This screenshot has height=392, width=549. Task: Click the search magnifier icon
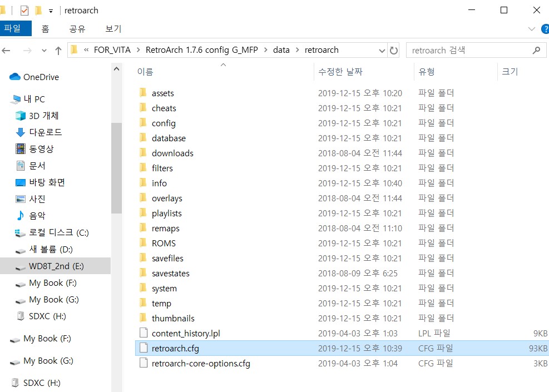pos(536,51)
